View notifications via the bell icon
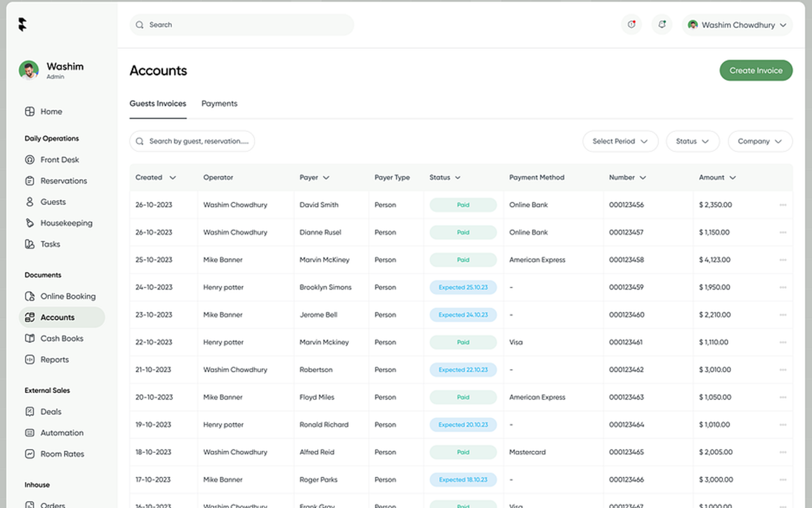This screenshot has height=508, width=812. click(662, 24)
